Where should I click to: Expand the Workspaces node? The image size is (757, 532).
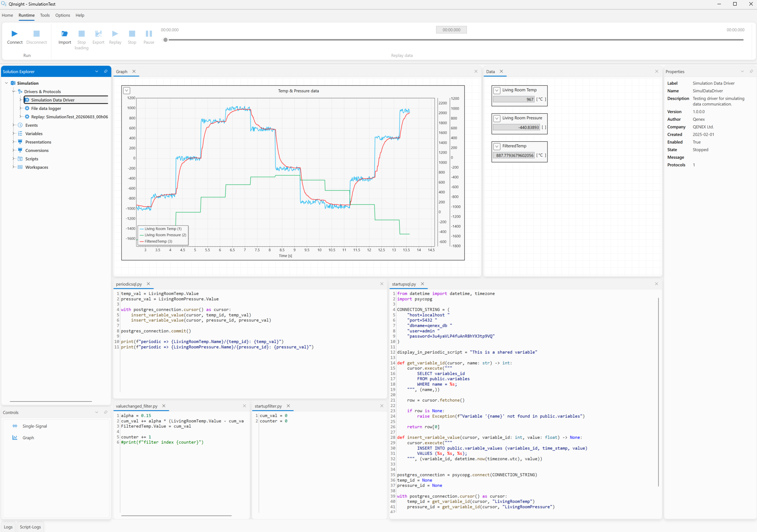pyautogui.click(x=14, y=167)
